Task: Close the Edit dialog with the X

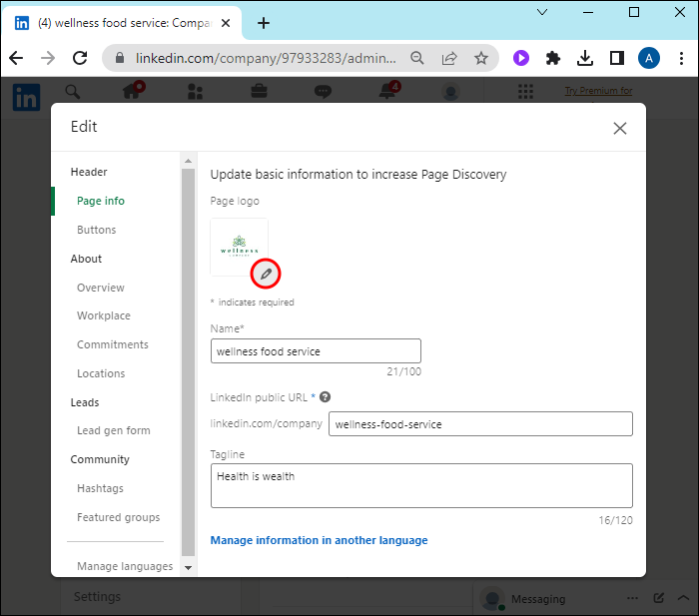Action: pos(620,128)
